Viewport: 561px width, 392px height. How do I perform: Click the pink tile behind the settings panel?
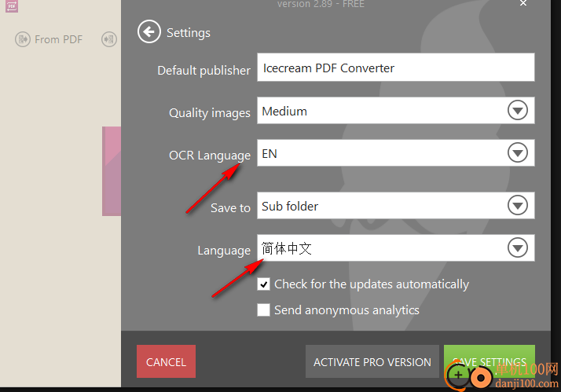(112, 171)
